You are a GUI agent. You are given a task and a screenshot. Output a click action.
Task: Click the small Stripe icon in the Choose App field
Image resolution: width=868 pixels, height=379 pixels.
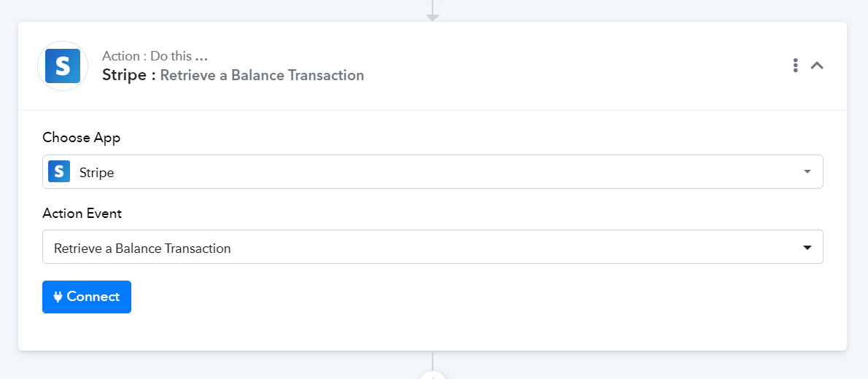point(59,171)
